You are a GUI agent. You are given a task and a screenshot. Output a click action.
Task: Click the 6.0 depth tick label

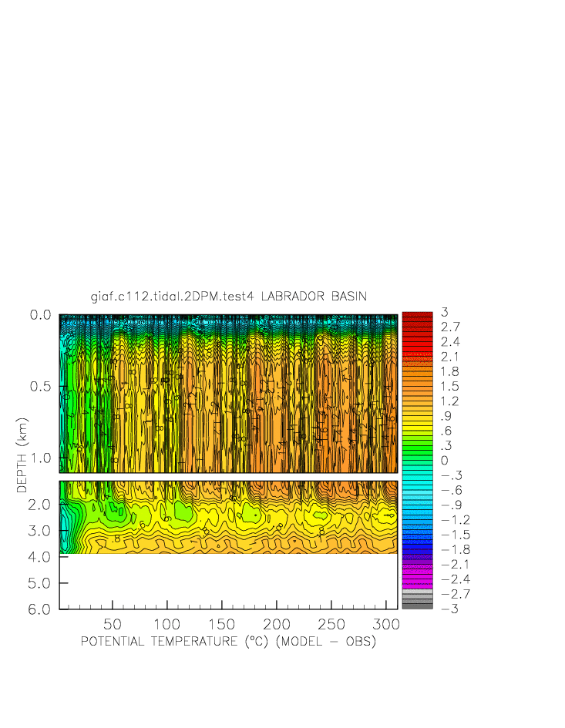click(x=40, y=609)
